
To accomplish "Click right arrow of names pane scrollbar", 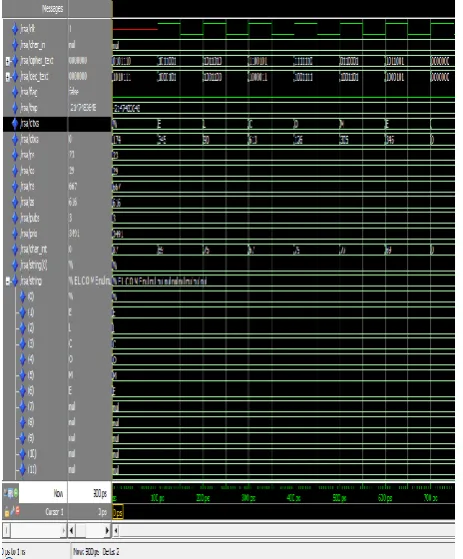I will pyautogui.click(x=63, y=531).
